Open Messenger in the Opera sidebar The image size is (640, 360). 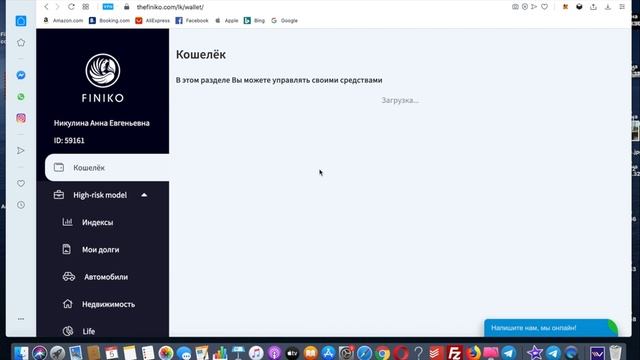coord(21,75)
